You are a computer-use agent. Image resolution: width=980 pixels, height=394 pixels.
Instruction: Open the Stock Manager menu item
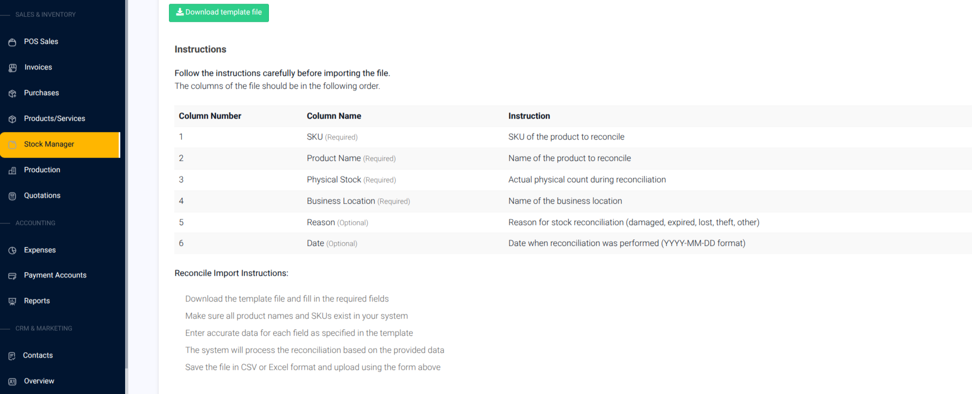point(60,144)
